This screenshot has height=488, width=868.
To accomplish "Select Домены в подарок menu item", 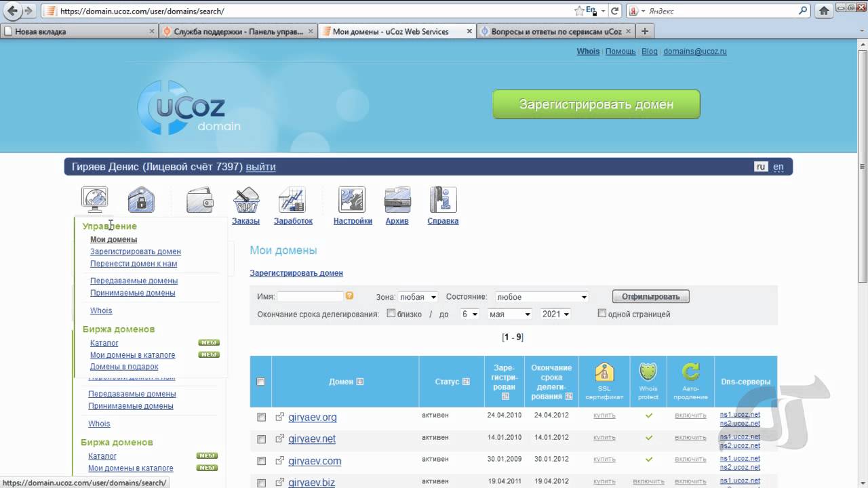I will point(124,367).
